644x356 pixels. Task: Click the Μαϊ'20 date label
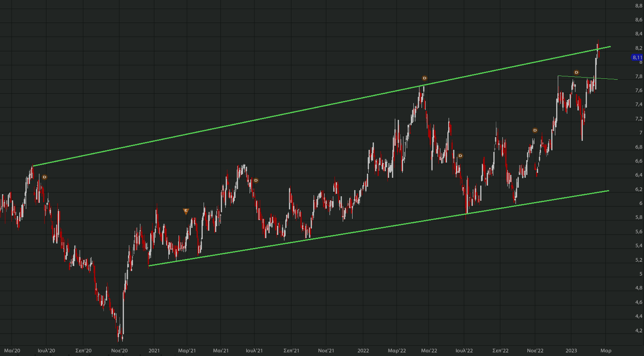[12, 351]
